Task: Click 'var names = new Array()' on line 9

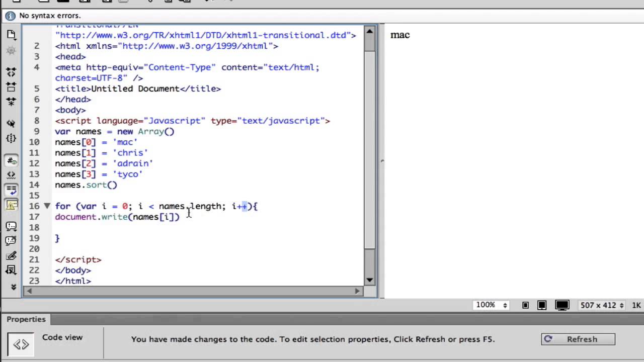Action: 115,132
